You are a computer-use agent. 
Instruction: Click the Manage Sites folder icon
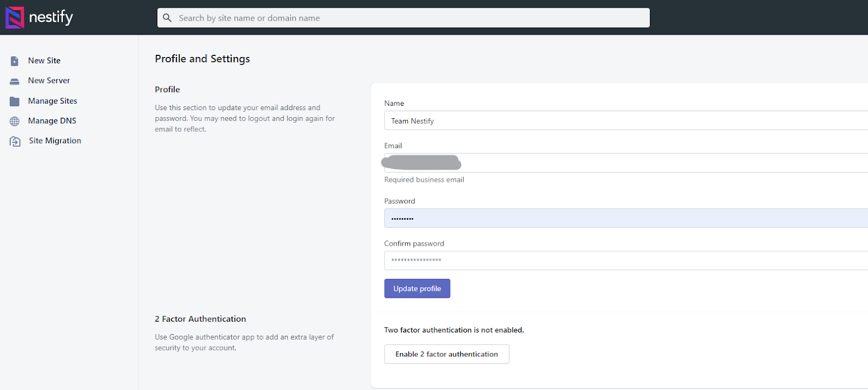pos(15,101)
